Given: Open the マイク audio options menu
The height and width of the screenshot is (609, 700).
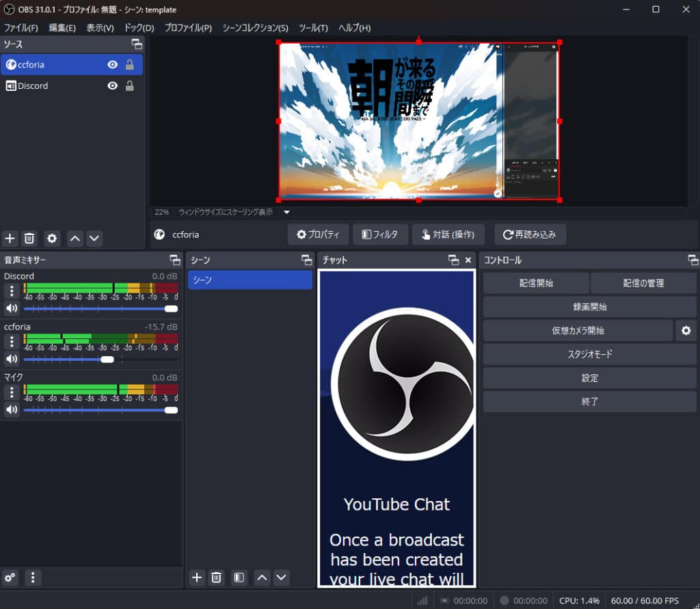Looking at the screenshot, I should pyautogui.click(x=12, y=392).
